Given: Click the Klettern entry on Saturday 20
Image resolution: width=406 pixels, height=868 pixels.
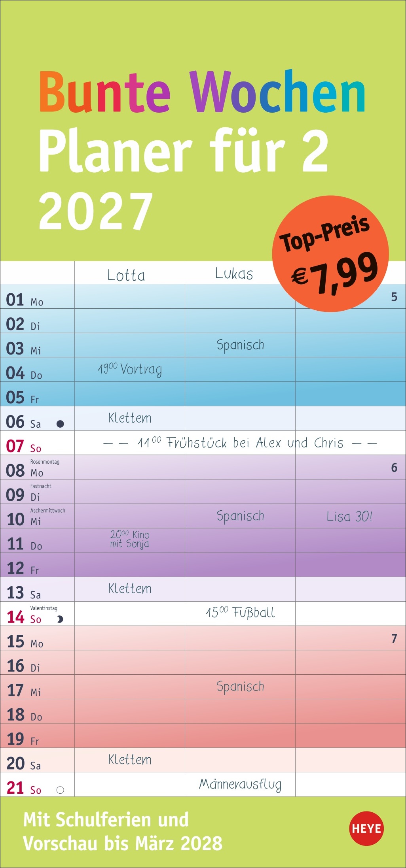Looking at the screenshot, I should pyautogui.click(x=130, y=760).
